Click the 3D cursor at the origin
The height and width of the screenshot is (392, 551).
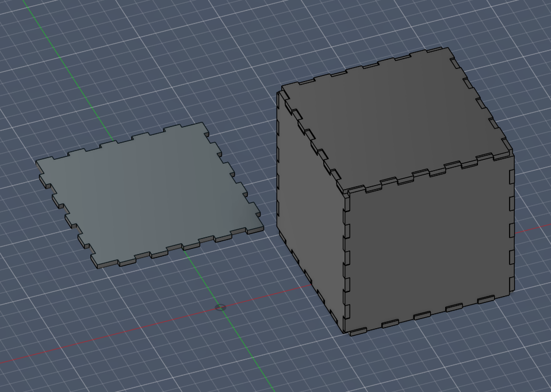click(x=220, y=308)
